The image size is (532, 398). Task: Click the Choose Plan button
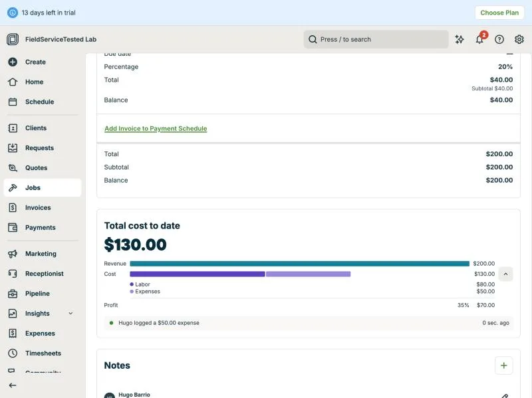click(x=499, y=13)
